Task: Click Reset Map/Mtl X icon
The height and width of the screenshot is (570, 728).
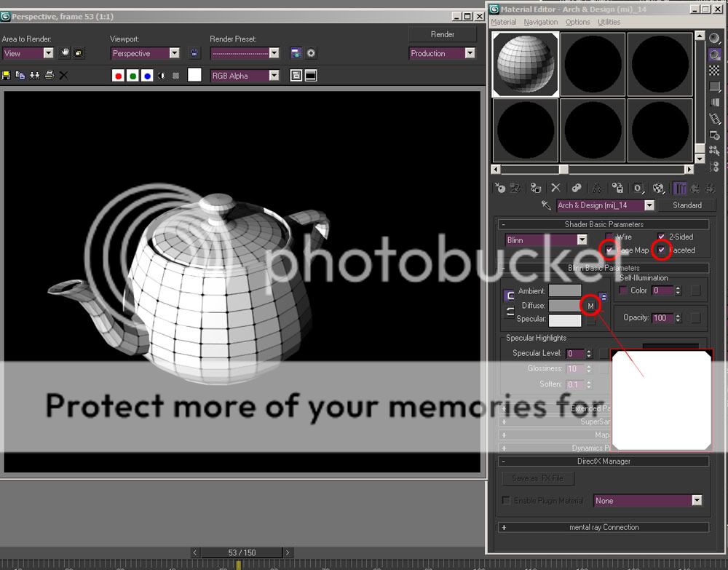Action: pos(555,188)
